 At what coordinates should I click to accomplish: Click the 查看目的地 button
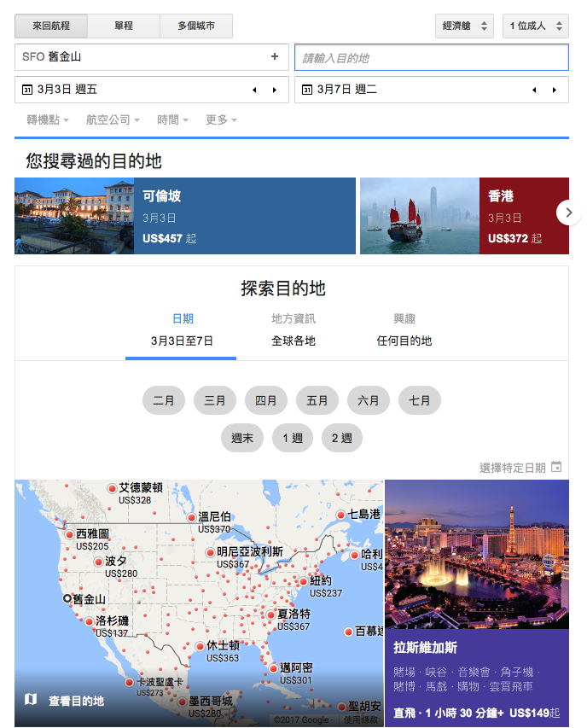(x=76, y=701)
